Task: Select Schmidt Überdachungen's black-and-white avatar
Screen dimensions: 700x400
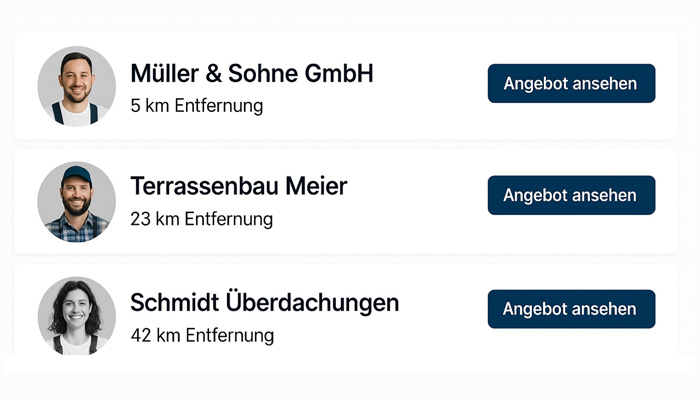Action: 76,316
